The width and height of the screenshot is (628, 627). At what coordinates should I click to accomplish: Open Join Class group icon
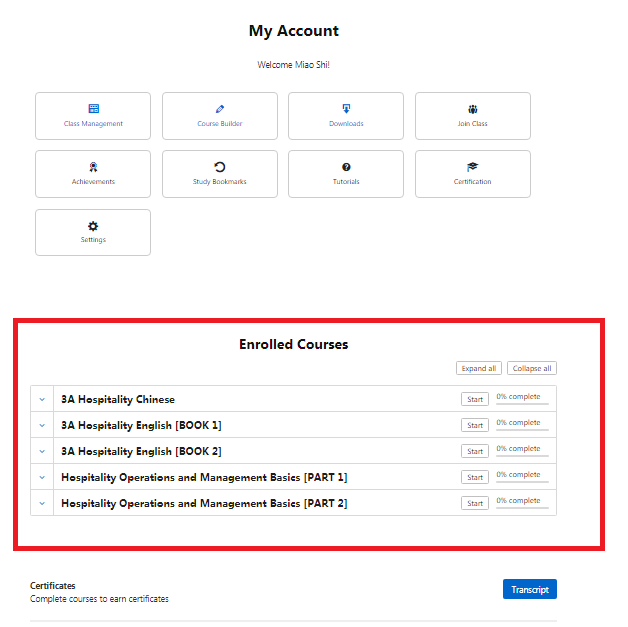(x=472, y=109)
